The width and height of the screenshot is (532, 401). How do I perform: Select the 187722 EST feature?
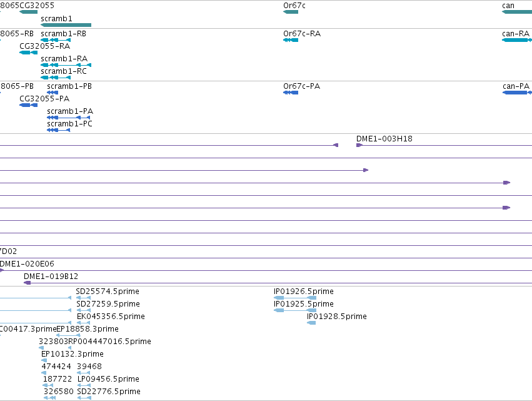(48, 385)
